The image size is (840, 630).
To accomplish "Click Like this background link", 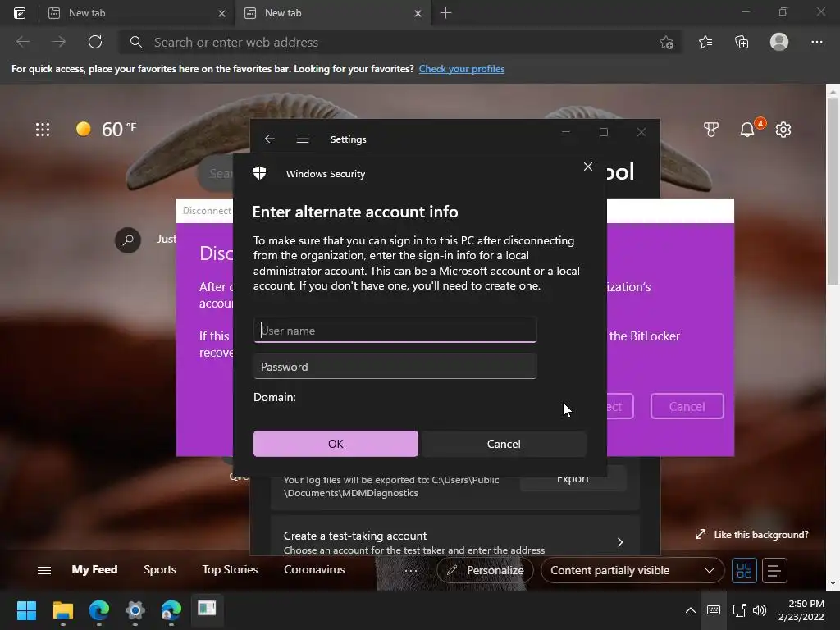I will pos(751,535).
